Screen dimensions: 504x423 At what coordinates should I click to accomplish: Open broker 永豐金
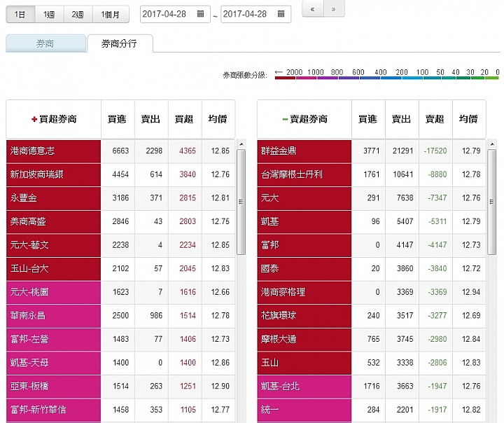[x=53, y=198]
